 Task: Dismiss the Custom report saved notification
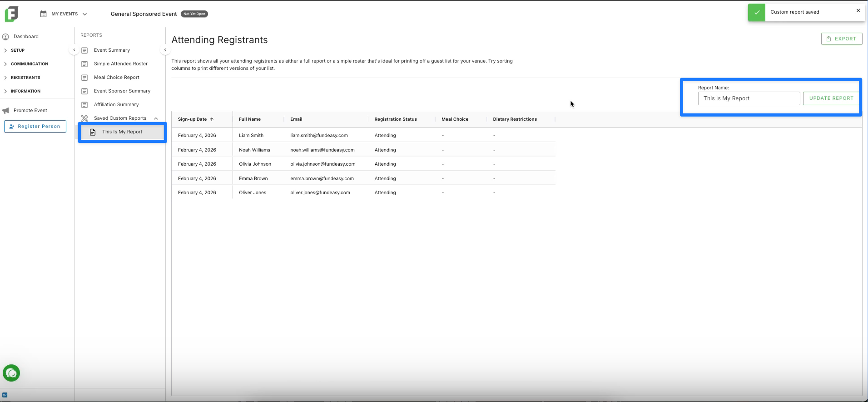(858, 10)
